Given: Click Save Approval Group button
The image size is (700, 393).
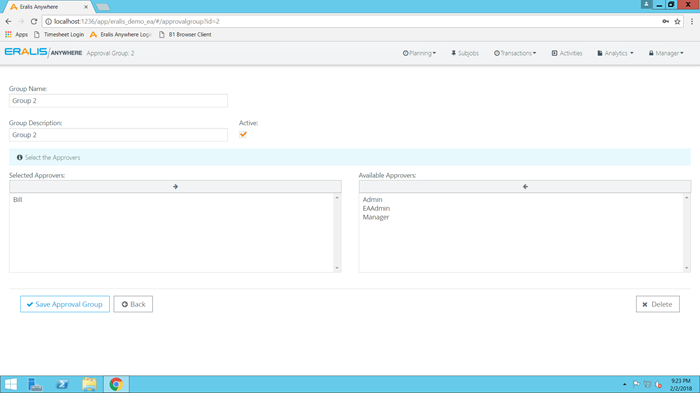Looking at the screenshot, I should coord(65,304).
